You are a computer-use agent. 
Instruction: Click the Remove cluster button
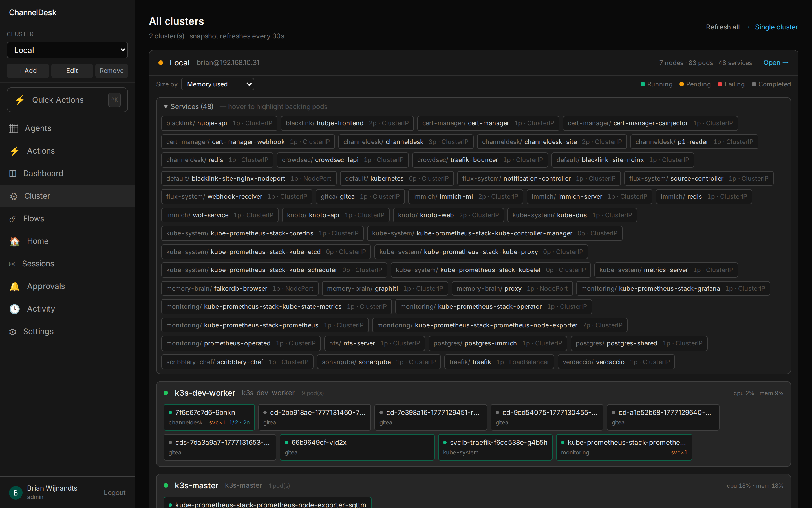click(111, 71)
